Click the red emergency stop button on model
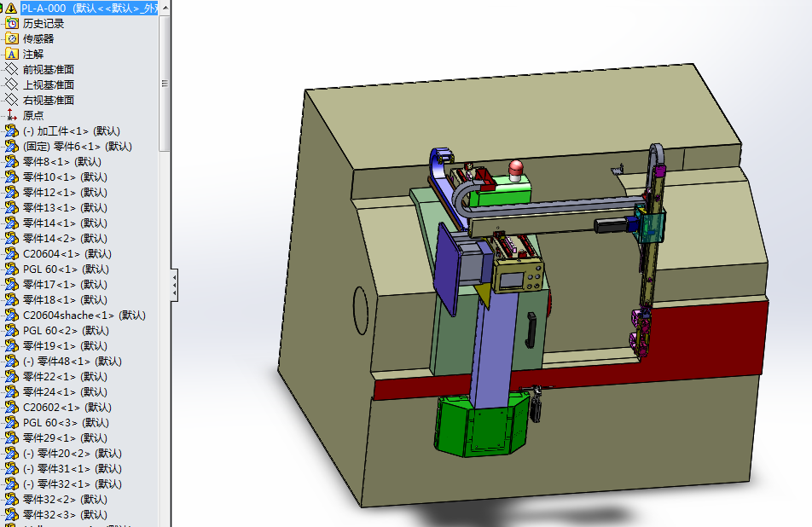Image resolution: width=812 pixels, height=527 pixels. click(x=516, y=169)
